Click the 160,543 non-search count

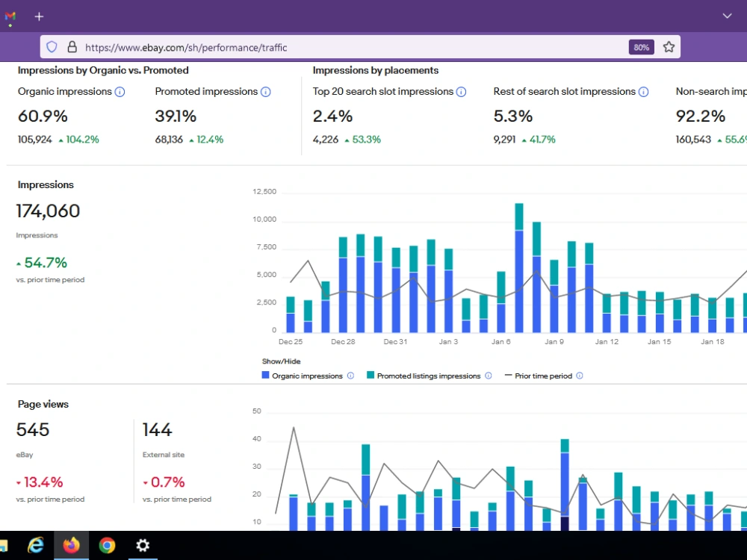point(693,140)
